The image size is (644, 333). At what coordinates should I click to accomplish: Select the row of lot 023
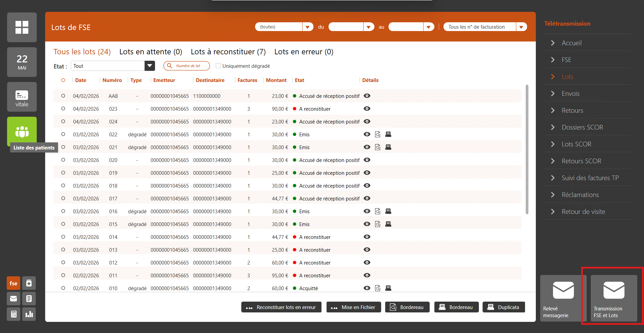[x=63, y=109]
